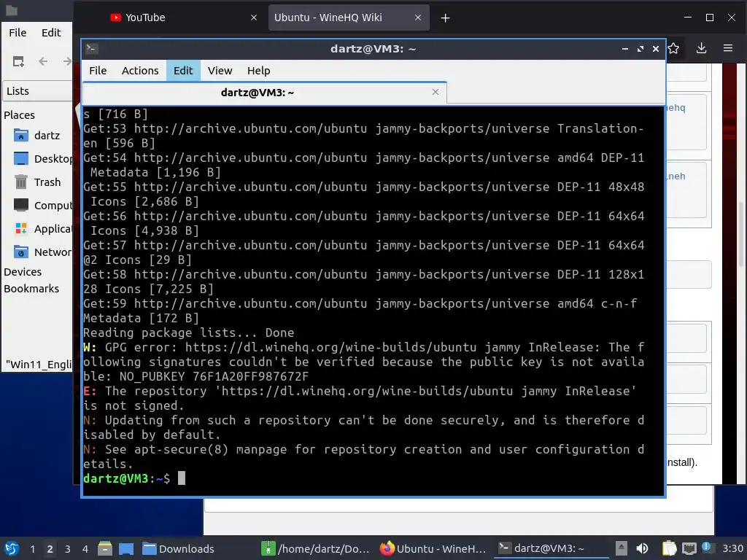Open the Lists dropdown in file manager
Image resolution: width=747 pixels, height=560 pixels.
tap(38, 91)
